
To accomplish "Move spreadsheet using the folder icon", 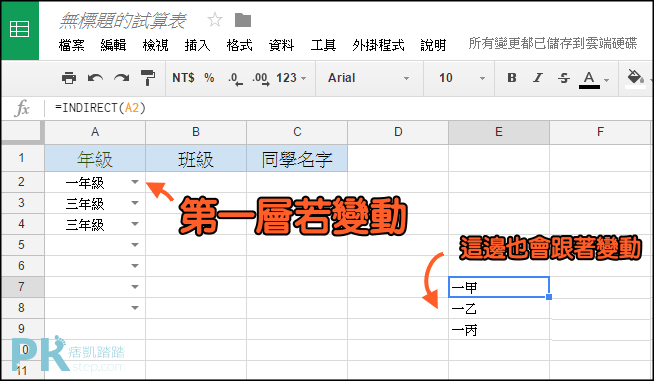I will 243,20.
